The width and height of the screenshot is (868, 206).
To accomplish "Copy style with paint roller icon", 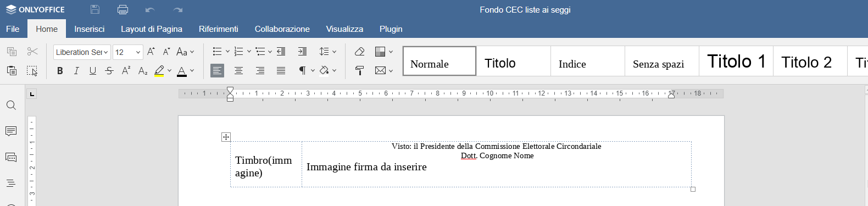I will (x=360, y=70).
